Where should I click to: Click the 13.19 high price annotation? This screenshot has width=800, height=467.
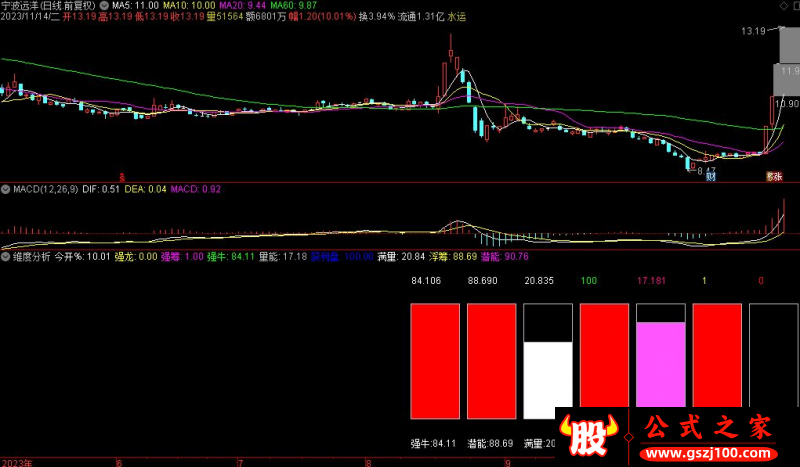(753, 31)
